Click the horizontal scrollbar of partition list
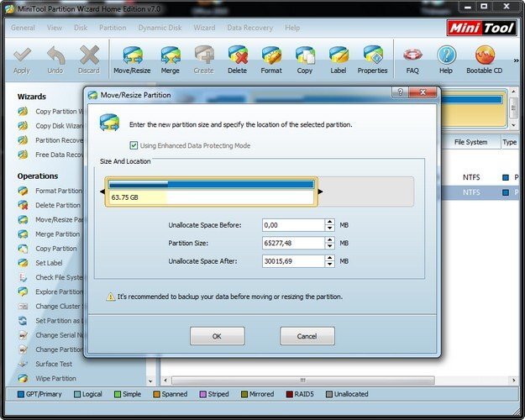The image size is (525, 420). (303, 381)
